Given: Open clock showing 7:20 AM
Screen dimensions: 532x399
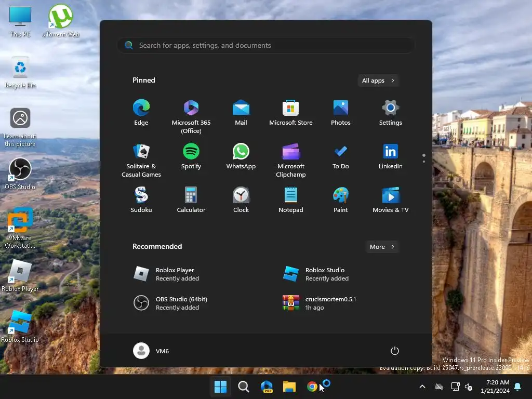Looking at the screenshot, I should [495, 387].
